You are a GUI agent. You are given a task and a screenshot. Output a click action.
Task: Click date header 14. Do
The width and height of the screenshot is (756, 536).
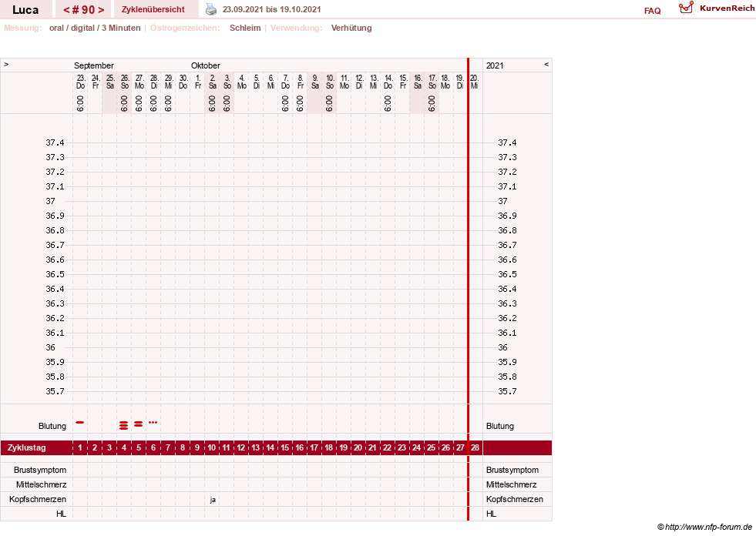388,82
